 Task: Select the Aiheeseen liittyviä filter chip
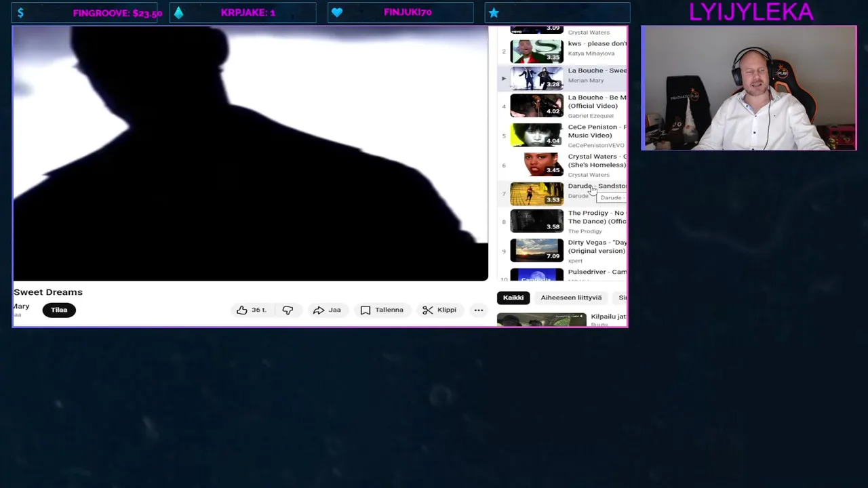571,298
